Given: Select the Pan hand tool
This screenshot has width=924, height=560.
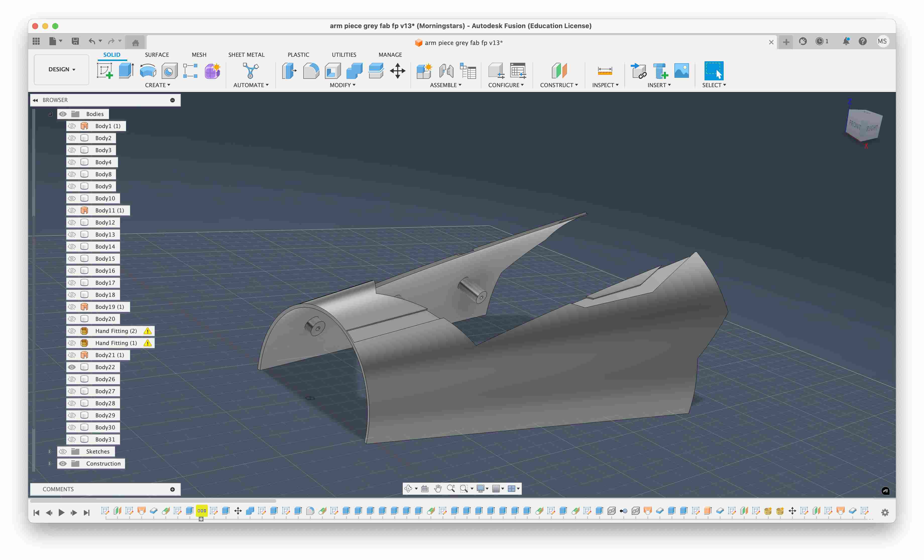Looking at the screenshot, I should pos(438,488).
